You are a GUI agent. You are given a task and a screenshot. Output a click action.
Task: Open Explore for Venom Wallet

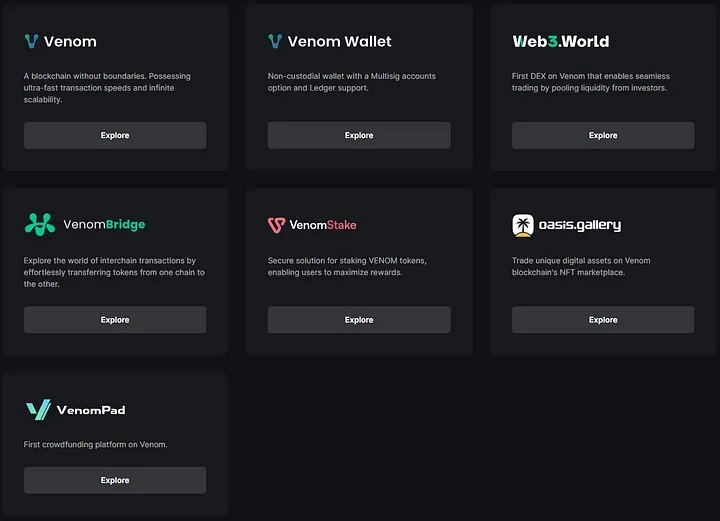tap(359, 136)
